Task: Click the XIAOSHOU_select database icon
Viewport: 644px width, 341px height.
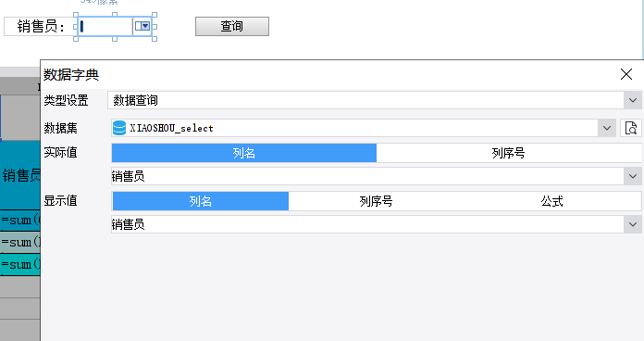Action: pyautogui.click(x=119, y=128)
